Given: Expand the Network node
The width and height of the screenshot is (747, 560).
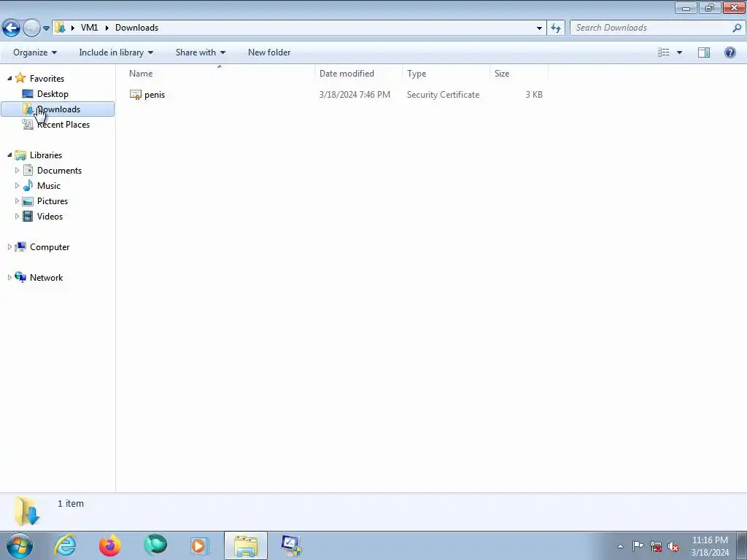Looking at the screenshot, I should tap(9, 277).
